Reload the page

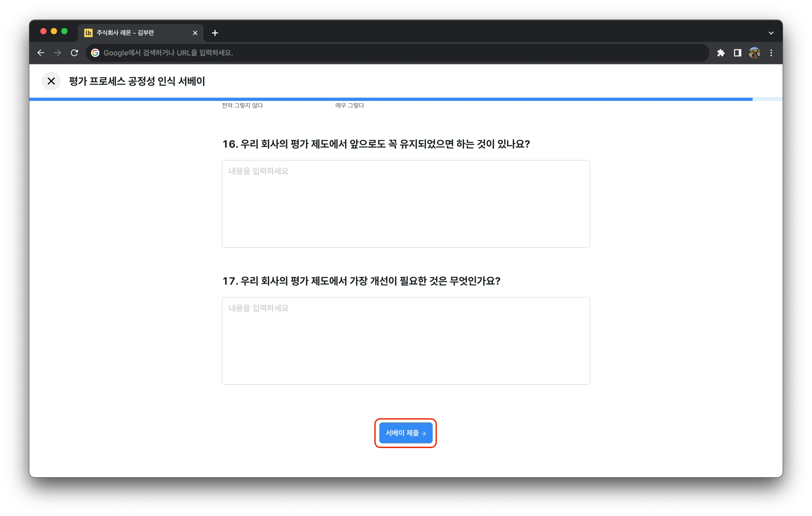[x=75, y=53]
